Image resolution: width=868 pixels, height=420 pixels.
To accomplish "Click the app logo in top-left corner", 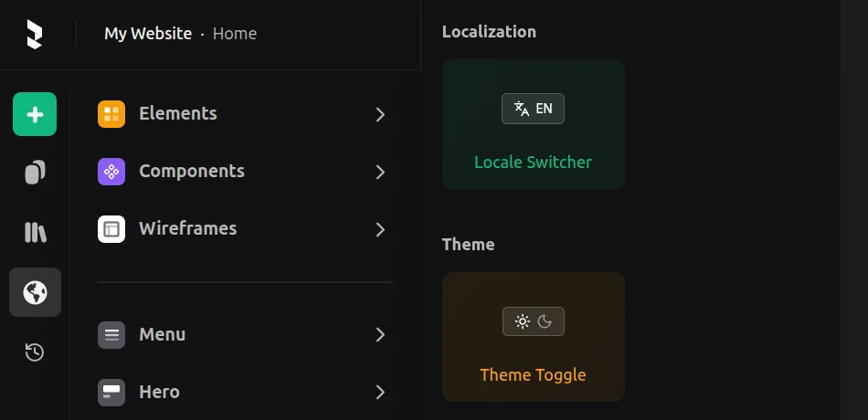I will (35, 34).
